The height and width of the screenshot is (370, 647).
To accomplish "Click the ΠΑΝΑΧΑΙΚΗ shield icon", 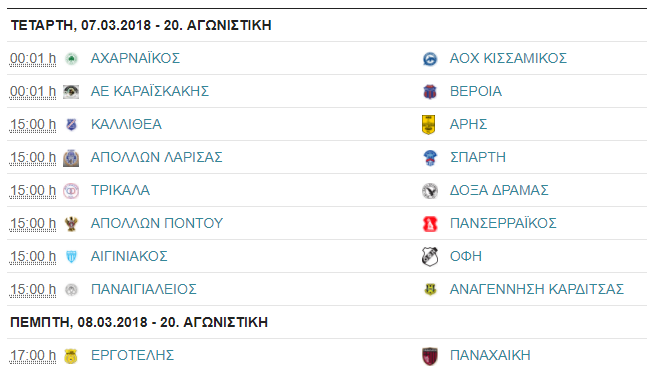I will 430,356.
